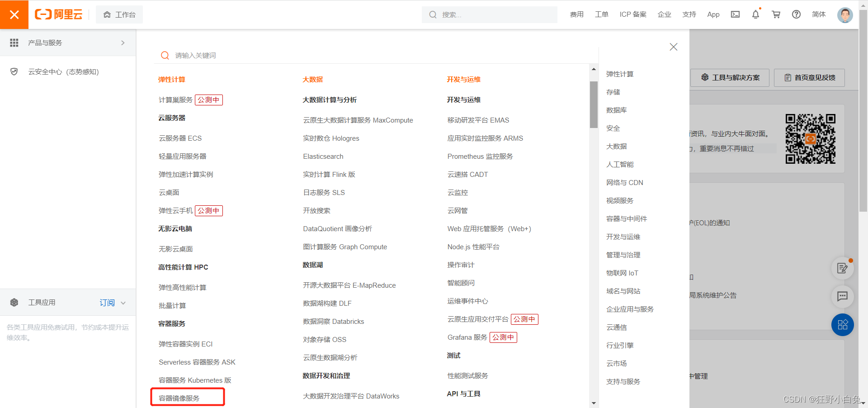Viewport: 868px width, 408px height.
Task: Open 云监控 product
Action: click(458, 192)
